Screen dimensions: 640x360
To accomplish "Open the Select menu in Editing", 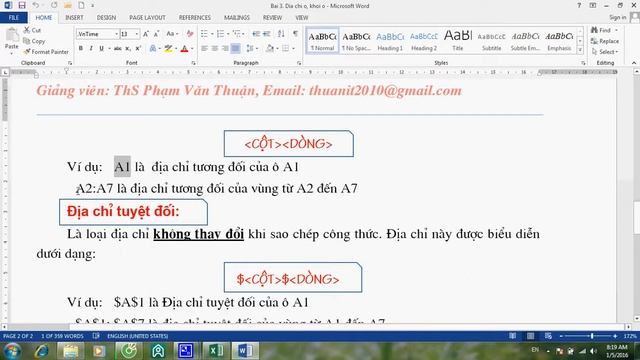I will [x=605, y=52].
